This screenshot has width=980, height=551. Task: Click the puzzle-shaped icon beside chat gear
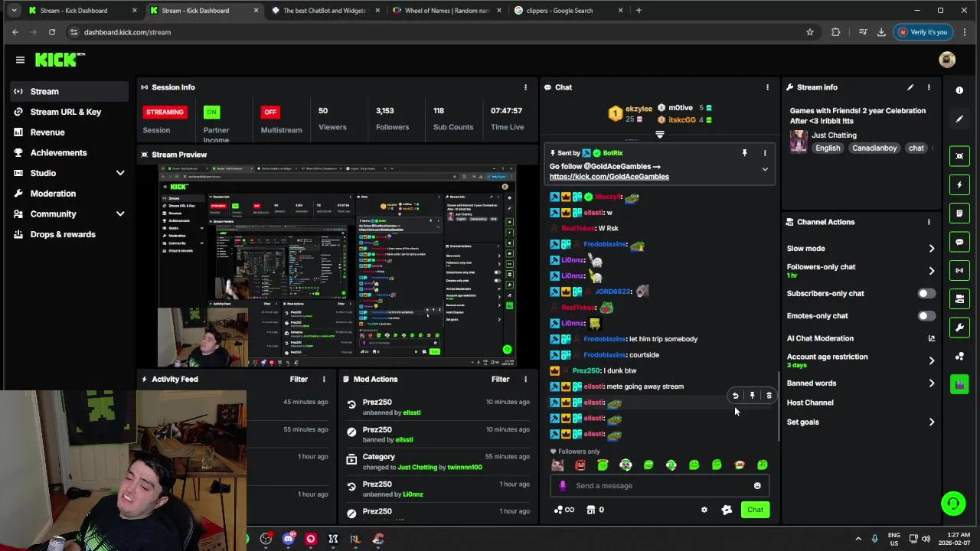727,510
